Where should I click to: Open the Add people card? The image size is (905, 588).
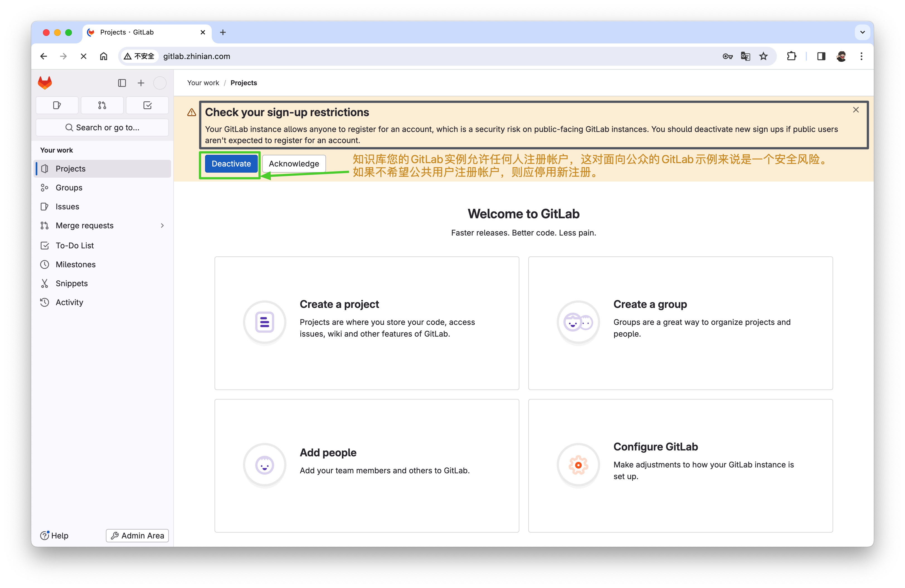[x=367, y=465]
